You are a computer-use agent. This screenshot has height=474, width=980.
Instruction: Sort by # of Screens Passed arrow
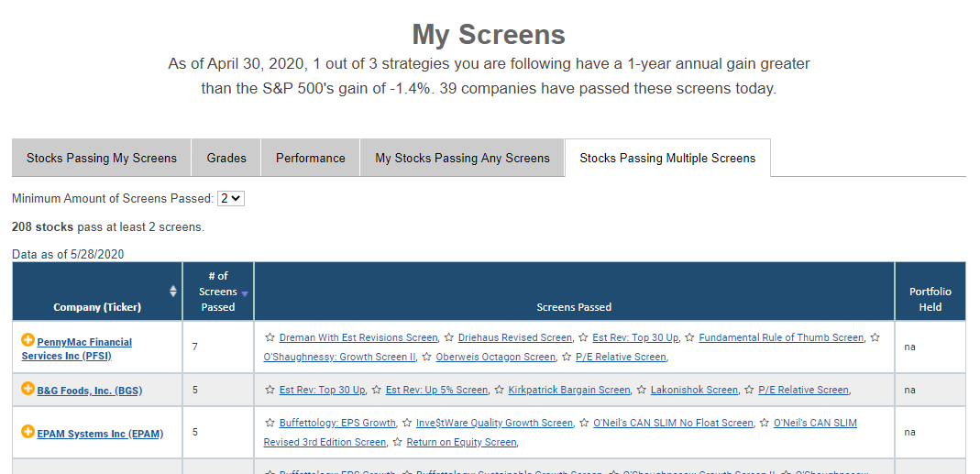[245, 294]
